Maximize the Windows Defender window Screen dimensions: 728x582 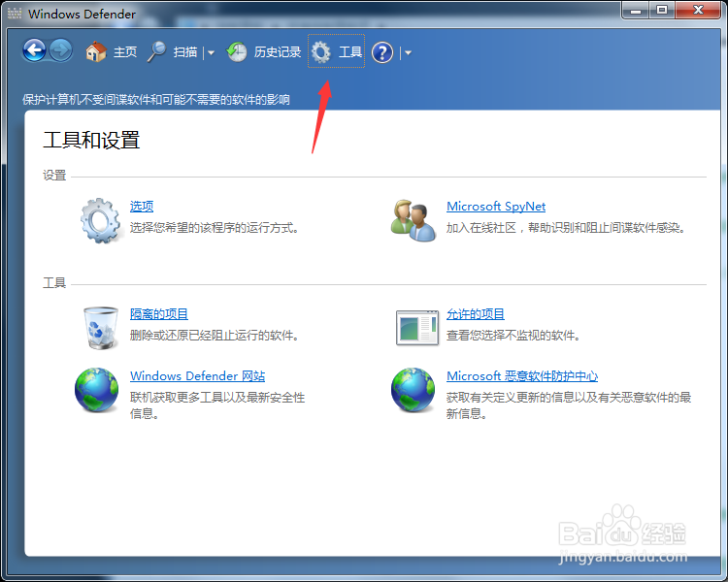click(662, 11)
